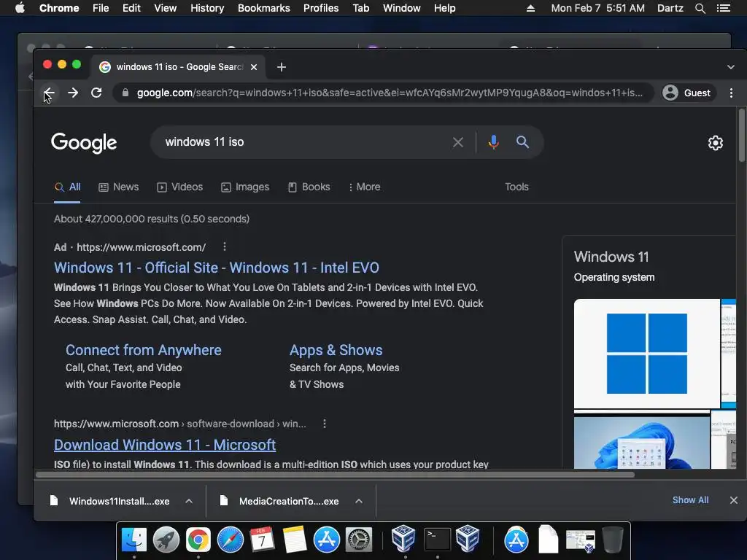The width and height of the screenshot is (747, 560).
Task: Open the ad's three-dot options
Action: click(225, 246)
